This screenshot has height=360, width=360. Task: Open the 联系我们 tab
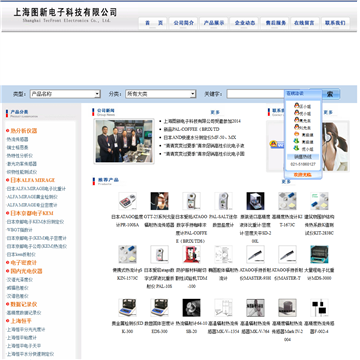pyautogui.click(x=335, y=23)
